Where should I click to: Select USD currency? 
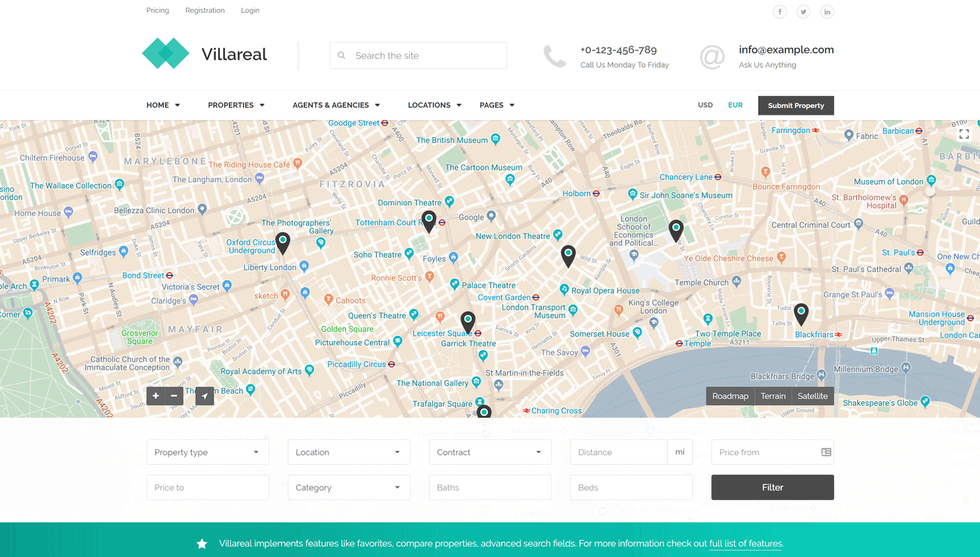(x=705, y=105)
